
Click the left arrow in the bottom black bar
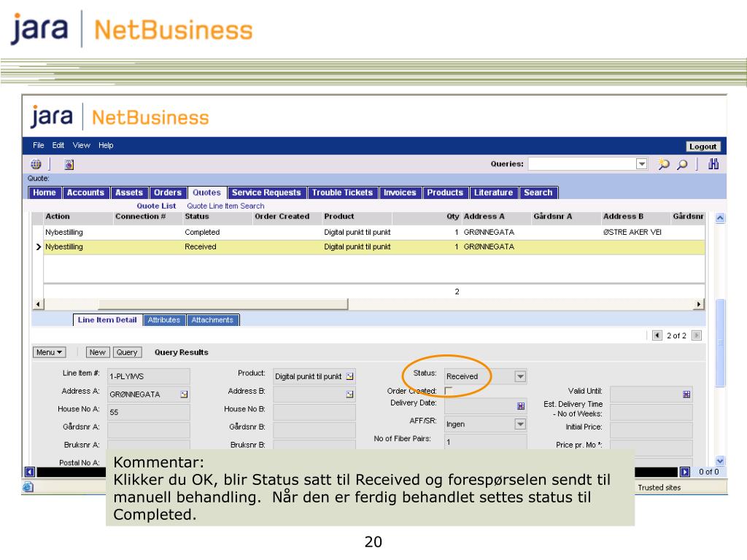29,472
